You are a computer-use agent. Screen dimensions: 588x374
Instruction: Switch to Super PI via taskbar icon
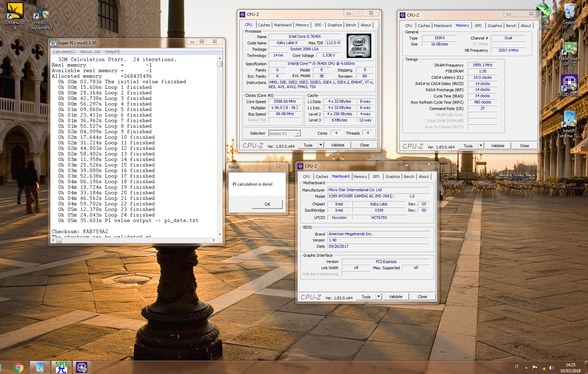61,367
